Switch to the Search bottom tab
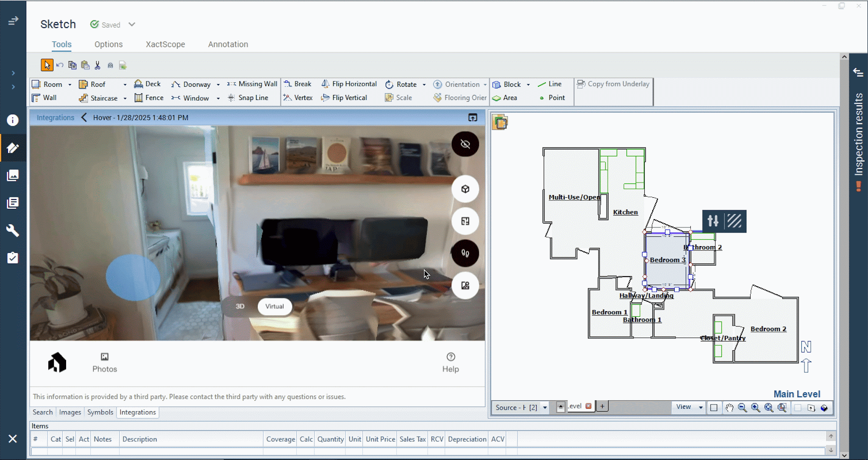This screenshot has width=868, height=460. [43, 412]
